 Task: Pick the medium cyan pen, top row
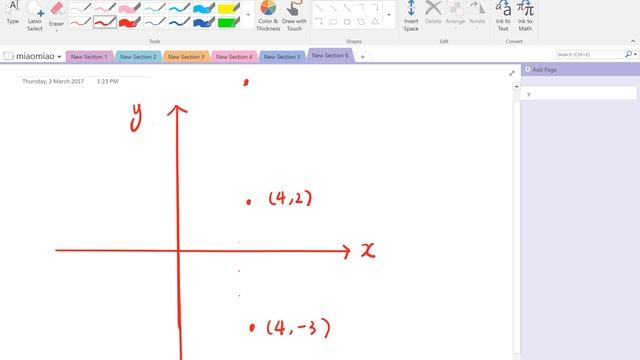click(x=179, y=7)
